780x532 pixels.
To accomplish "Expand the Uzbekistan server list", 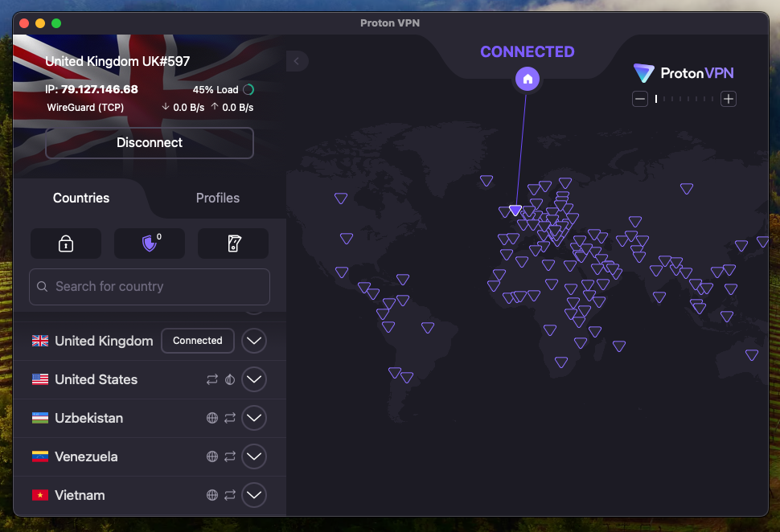I will pos(253,418).
